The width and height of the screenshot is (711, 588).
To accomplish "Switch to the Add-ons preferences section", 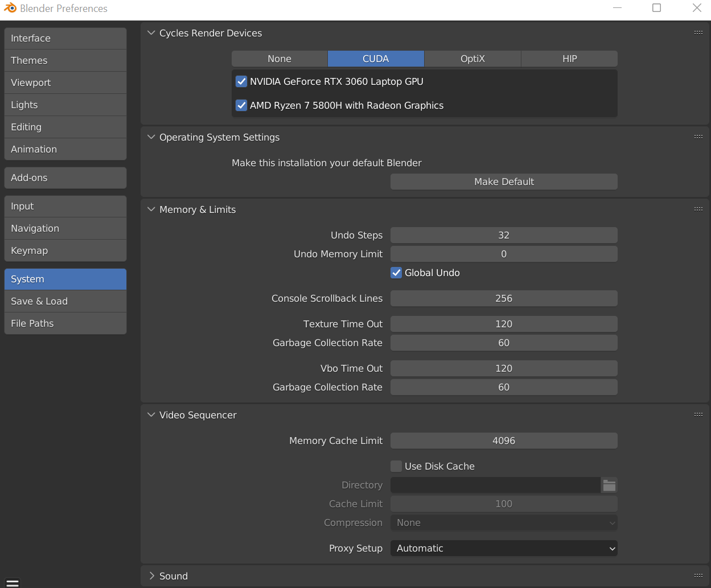I will (x=65, y=178).
